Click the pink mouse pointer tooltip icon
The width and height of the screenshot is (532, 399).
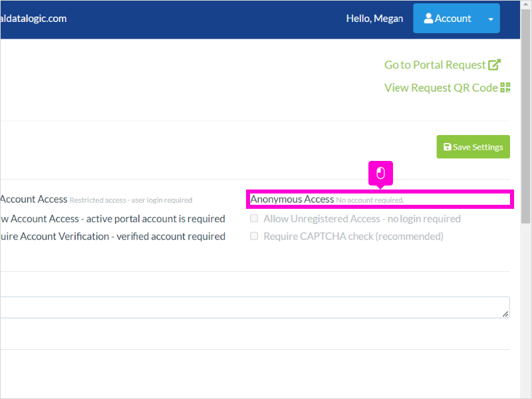coord(380,173)
